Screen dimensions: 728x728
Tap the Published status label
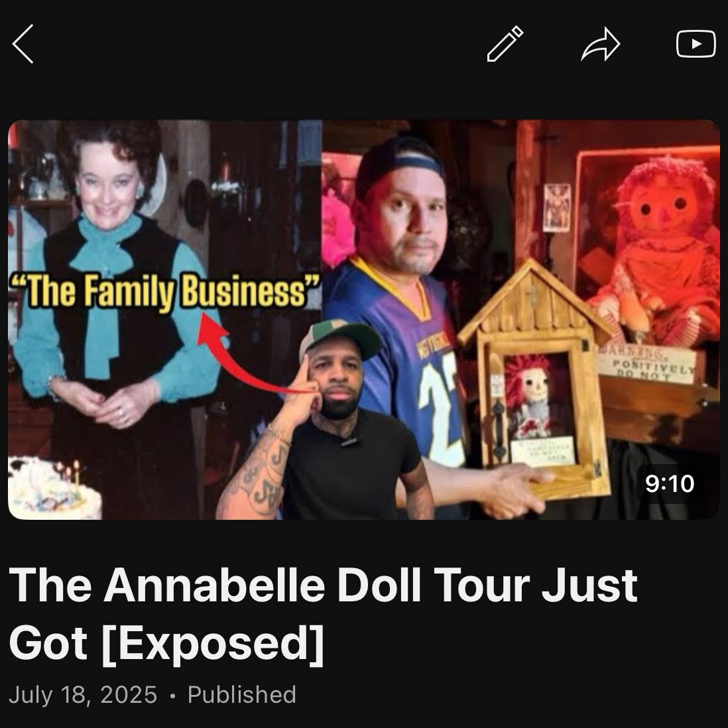pos(242,695)
